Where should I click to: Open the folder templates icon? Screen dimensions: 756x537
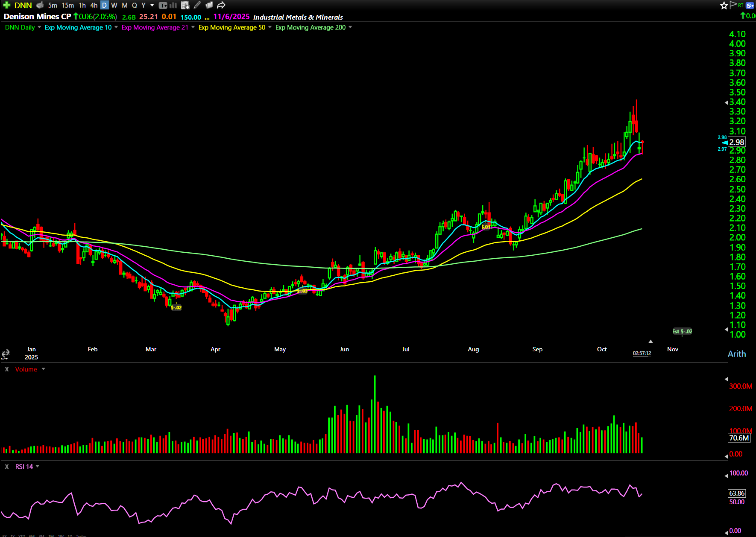click(x=209, y=5)
